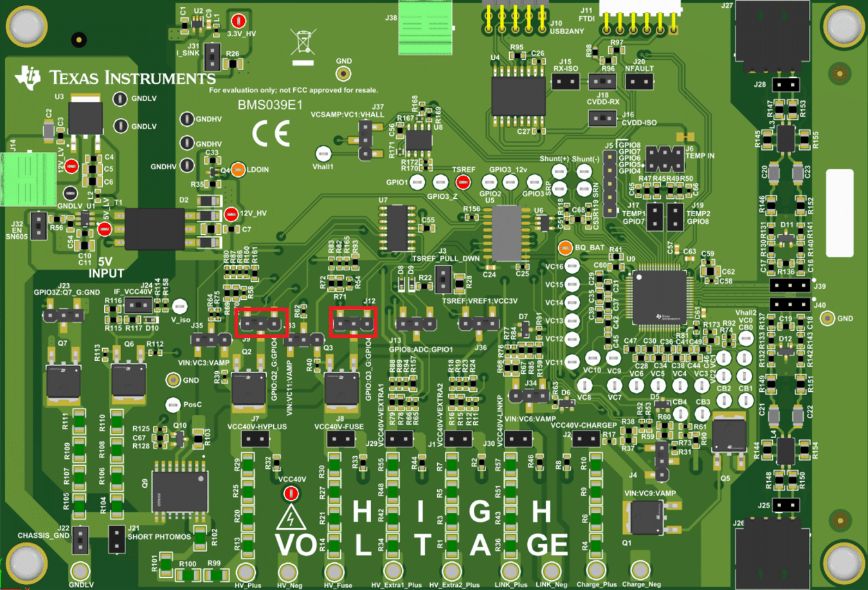The width and height of the screenshot is (868, 590).
Task: Click the 5V INPUT silkscreen label
Action: (x=105, y=268)
